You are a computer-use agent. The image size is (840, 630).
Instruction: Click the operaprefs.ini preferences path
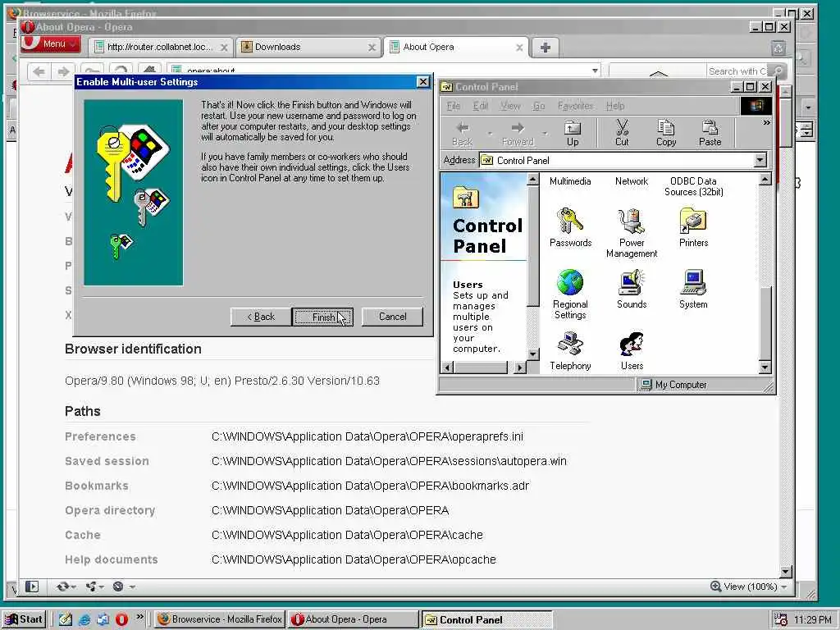click(x=367, y=436)
